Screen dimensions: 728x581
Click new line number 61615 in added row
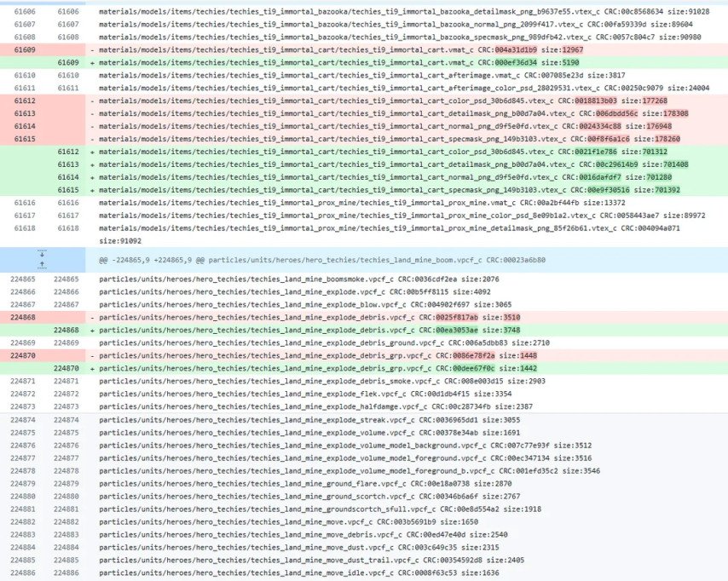[x=67, y=189]
